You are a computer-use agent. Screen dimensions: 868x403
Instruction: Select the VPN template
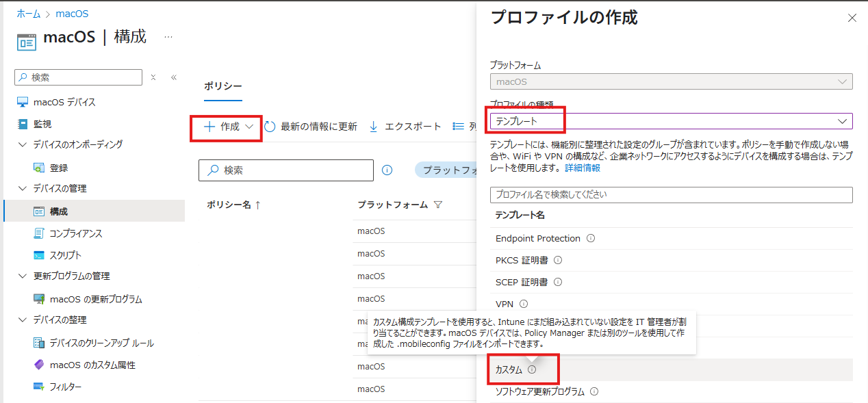505,304
